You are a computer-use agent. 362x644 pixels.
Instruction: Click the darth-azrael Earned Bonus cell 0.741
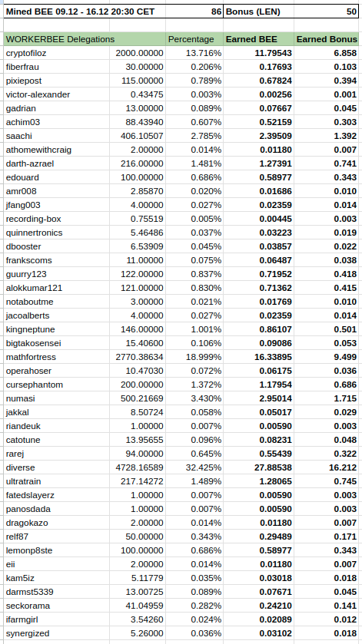(x=327, y=163)
